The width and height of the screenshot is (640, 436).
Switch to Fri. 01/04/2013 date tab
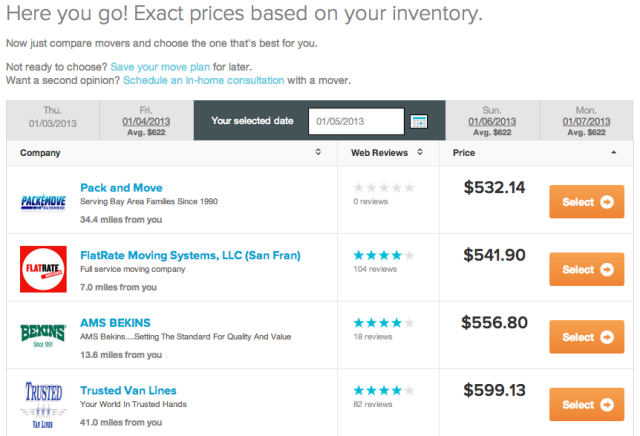pyautogui.click(x=144, y=120)
